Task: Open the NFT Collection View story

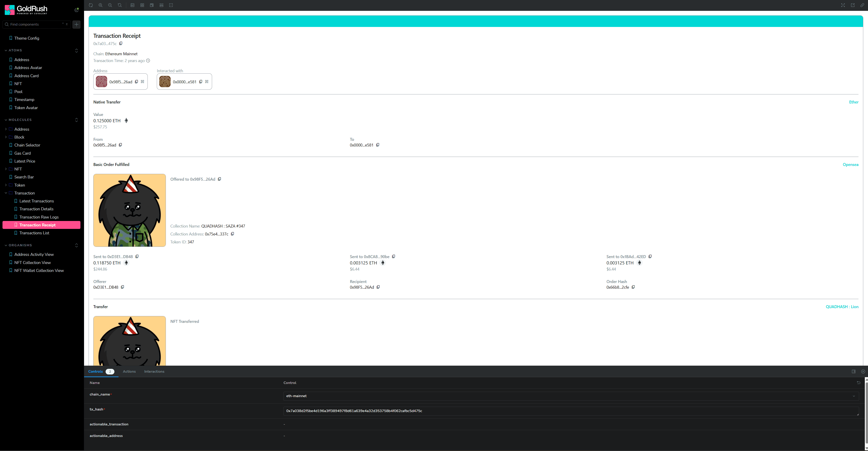Action: (32, 263)
